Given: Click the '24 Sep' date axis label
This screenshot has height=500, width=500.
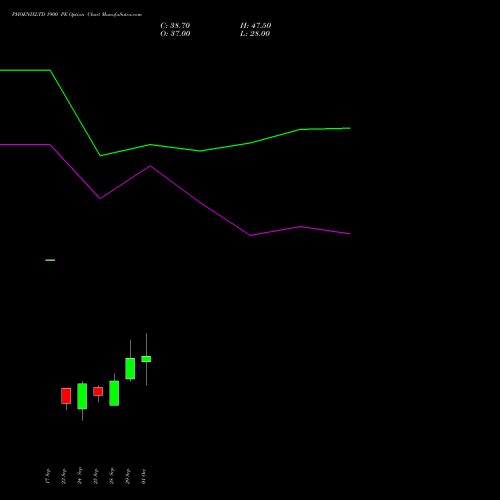Looking at the screenshot, I should click(80, 476).
